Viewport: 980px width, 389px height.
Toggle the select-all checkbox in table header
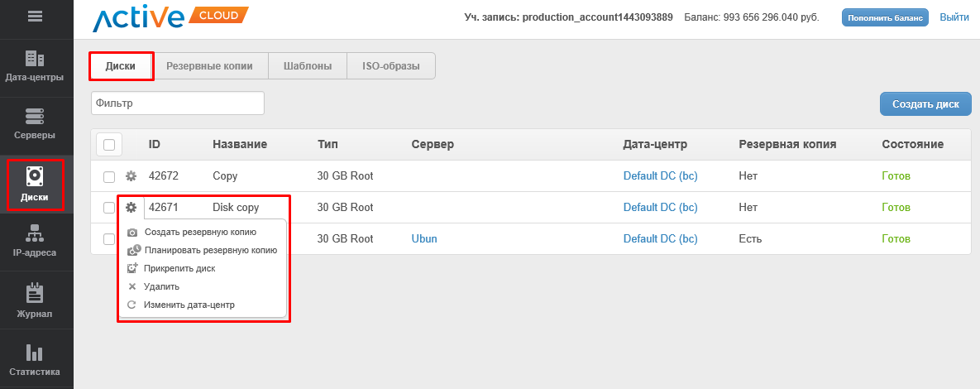click(109, 145)
